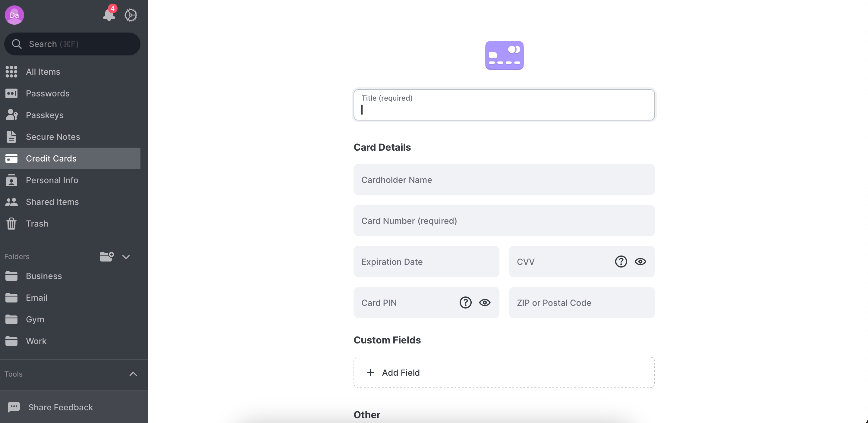
Task: Click the Secure Notes sidebar icon
Action: pos(12,136)
